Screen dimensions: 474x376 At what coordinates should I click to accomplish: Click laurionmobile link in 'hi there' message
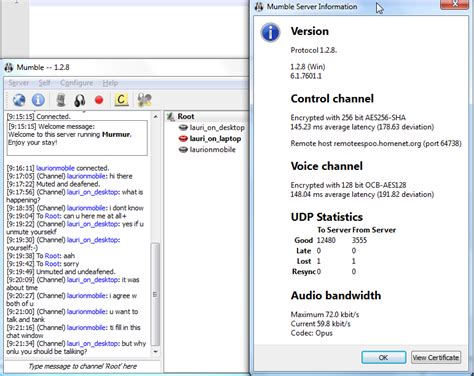pyautogui.click(x=86, y=176)
